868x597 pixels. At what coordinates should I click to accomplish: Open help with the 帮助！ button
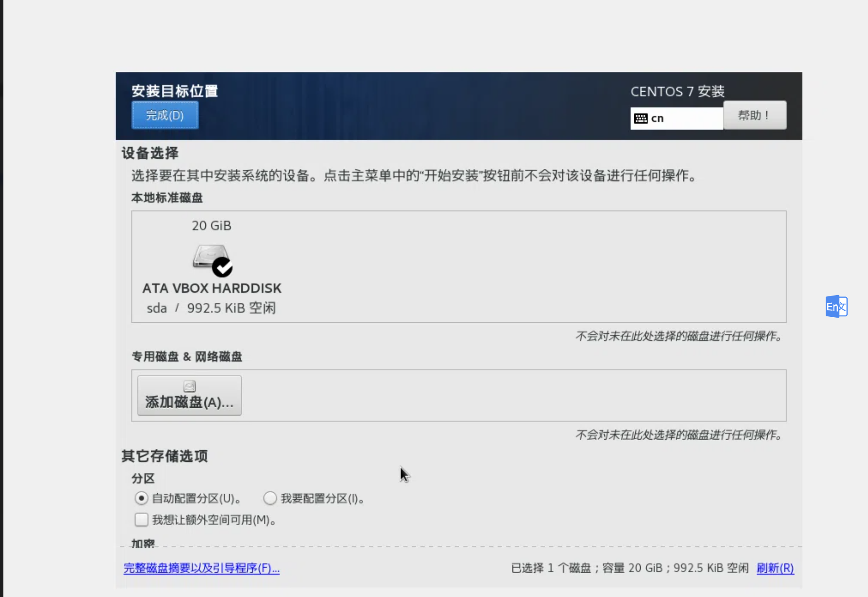(x=755, y=115)
